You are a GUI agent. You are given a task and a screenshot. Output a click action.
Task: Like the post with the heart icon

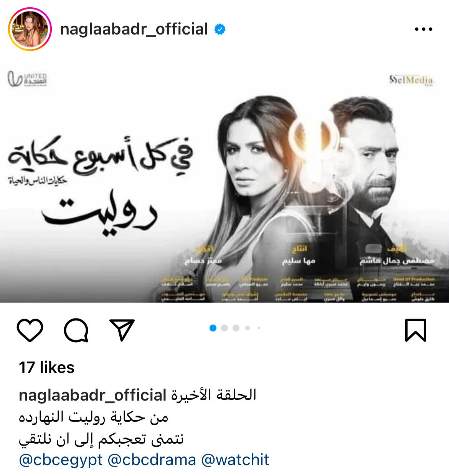pyautogui.click(x=30, y=330)
